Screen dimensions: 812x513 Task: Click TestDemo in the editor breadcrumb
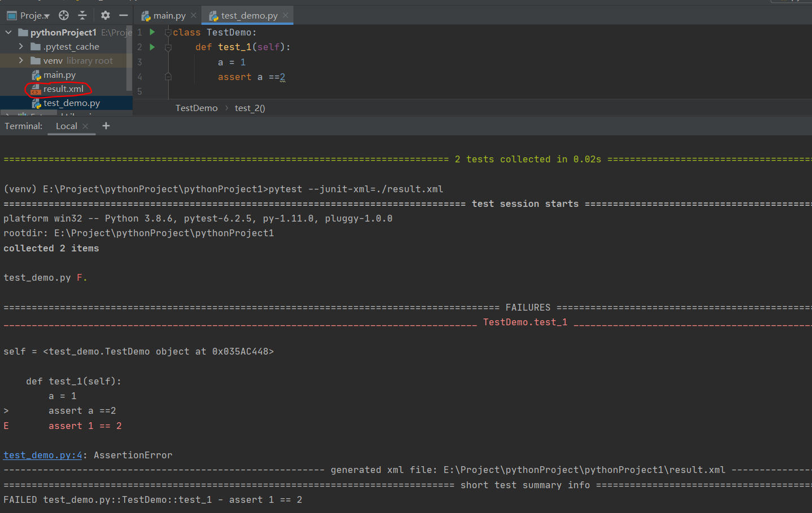[x=196, y=108]
